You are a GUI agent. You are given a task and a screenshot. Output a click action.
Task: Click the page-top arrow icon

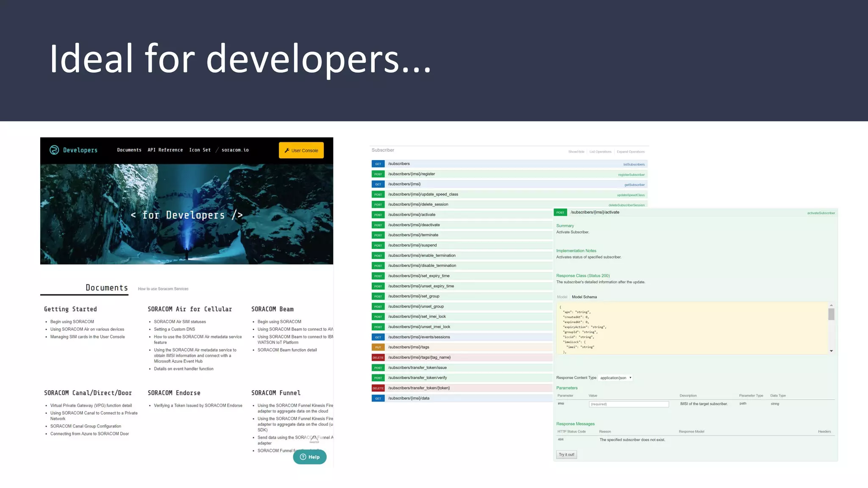314,439
